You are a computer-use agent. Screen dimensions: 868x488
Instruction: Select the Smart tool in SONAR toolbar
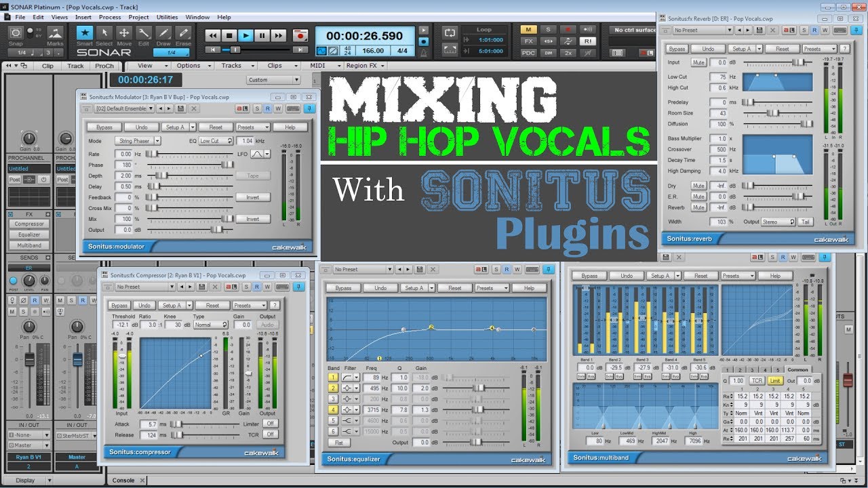pos(85,33)
